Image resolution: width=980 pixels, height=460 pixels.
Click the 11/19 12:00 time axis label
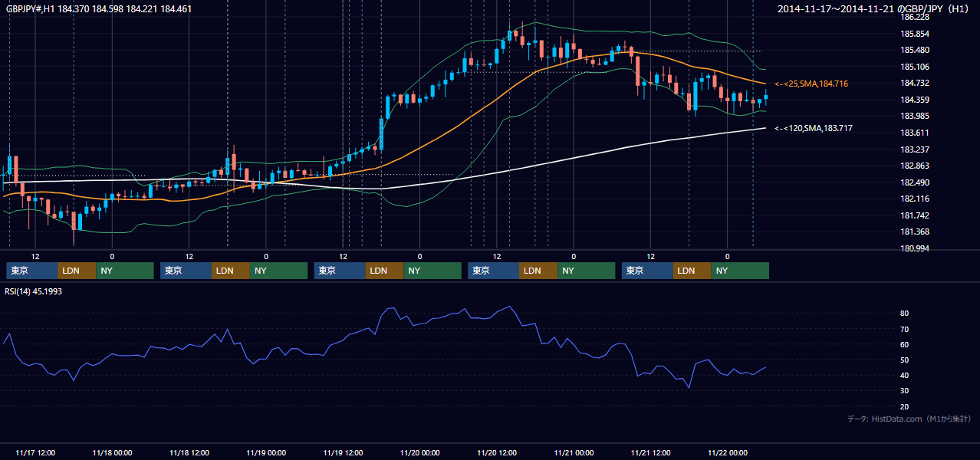[344, 452]
